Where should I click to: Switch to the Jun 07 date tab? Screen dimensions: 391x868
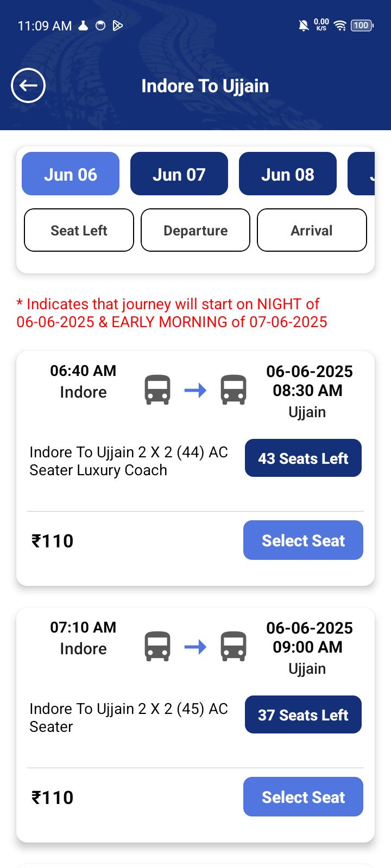tap(179, 174)
